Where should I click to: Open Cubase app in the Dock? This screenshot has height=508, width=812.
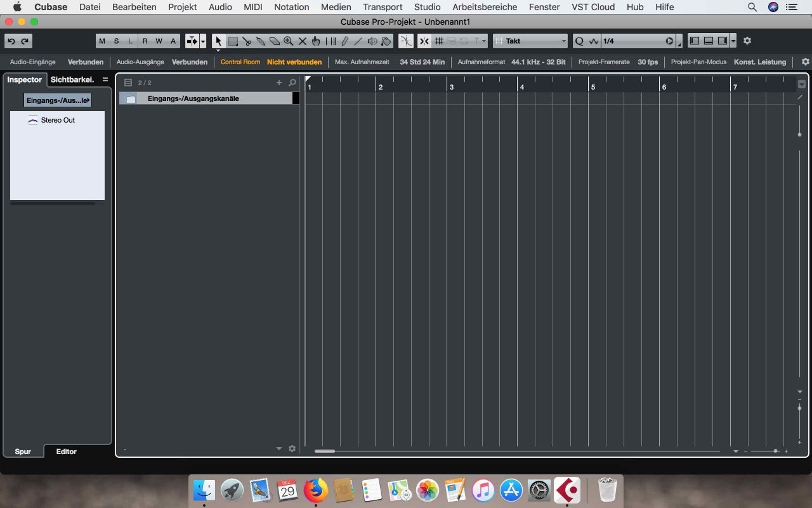pyautogui.click(x=567, y=490)
